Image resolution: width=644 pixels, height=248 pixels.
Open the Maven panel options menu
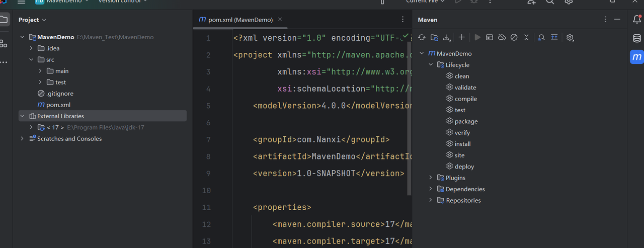point(605,20)
